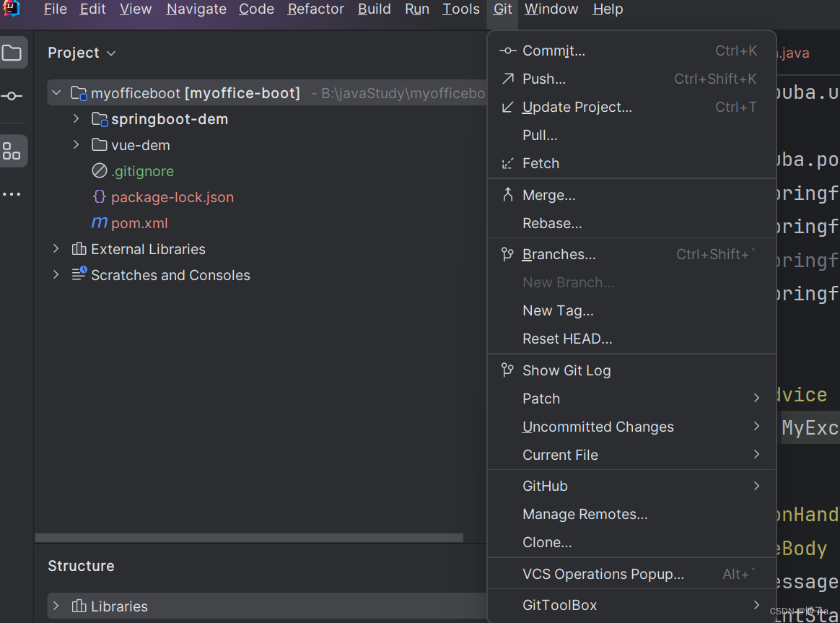Screen dimensions: 840x623
Task: Open the Edit menu
Action: click(92, 9)
